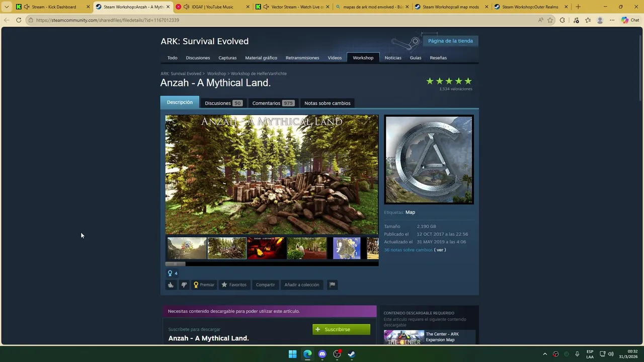644x362 pixels.
Task: Select forest thumbnail in screenshot strip
Action: [227, 248]
